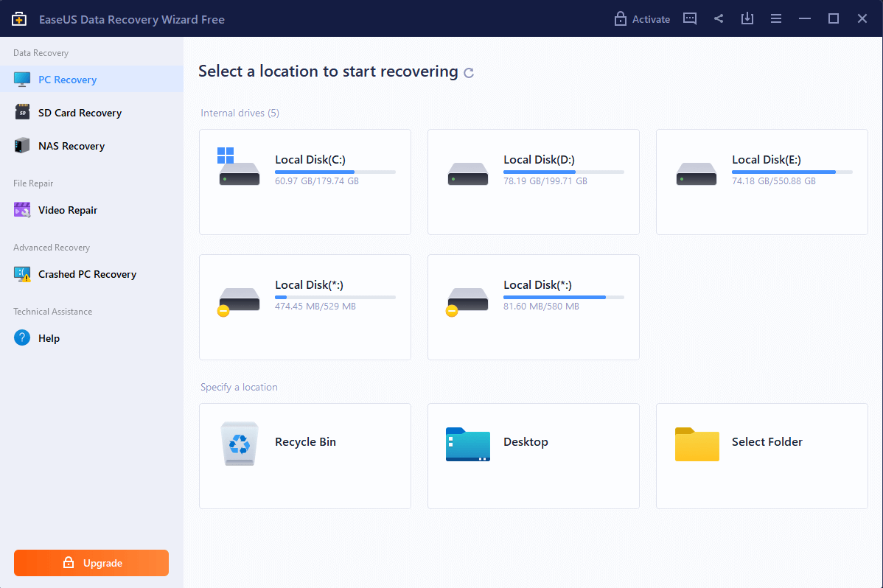883x588 pixels.
Task: Open SD Card Recovery
Action: [80, 113]
